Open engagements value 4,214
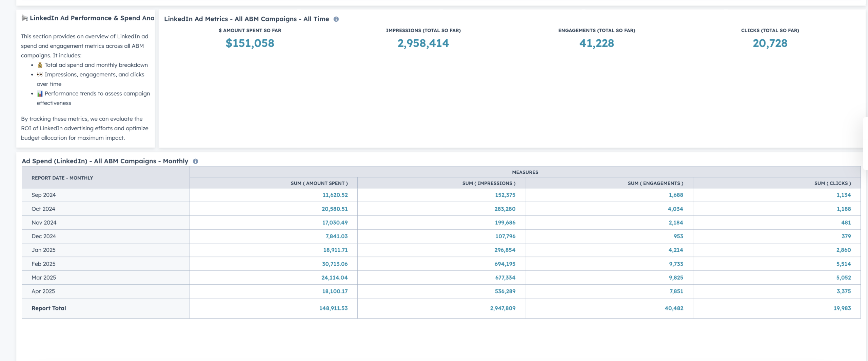This screenshot has height=361, width=868. (676, 250)
